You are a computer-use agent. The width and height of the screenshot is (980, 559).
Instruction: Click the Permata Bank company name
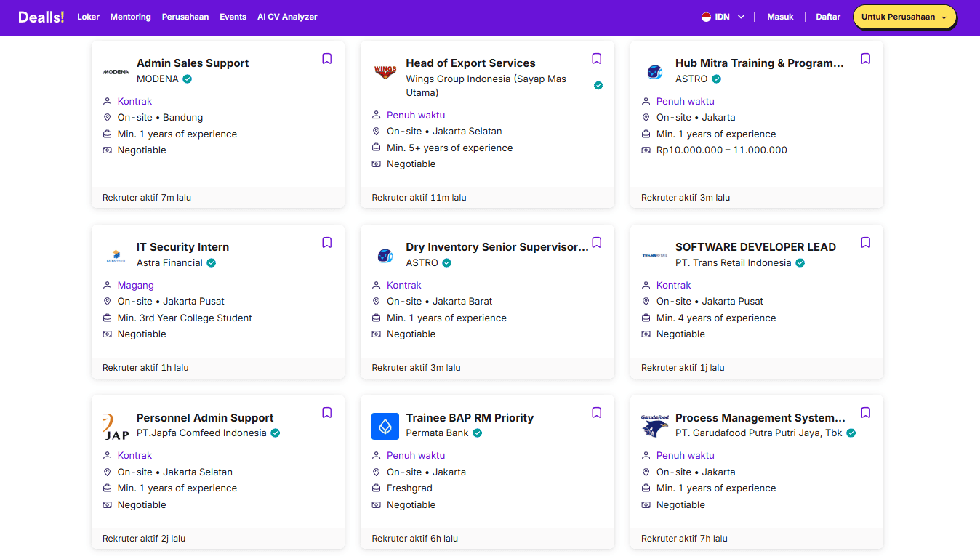click(437, 433)
